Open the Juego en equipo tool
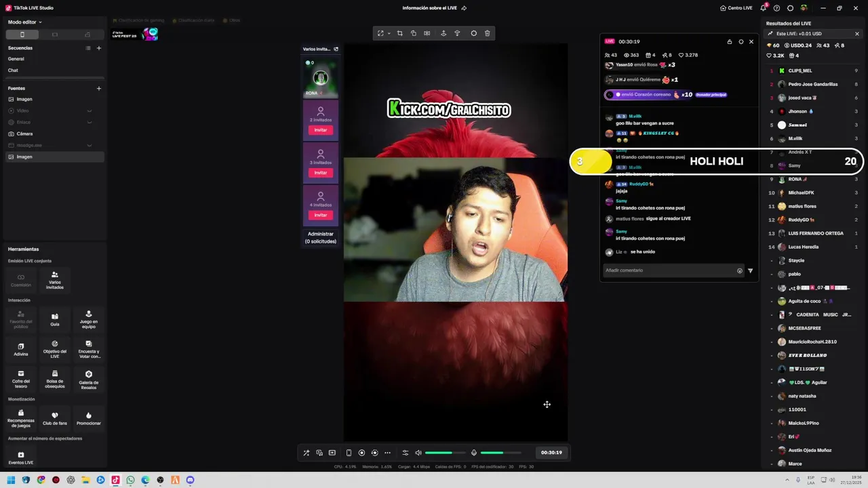 pos(89,320)
